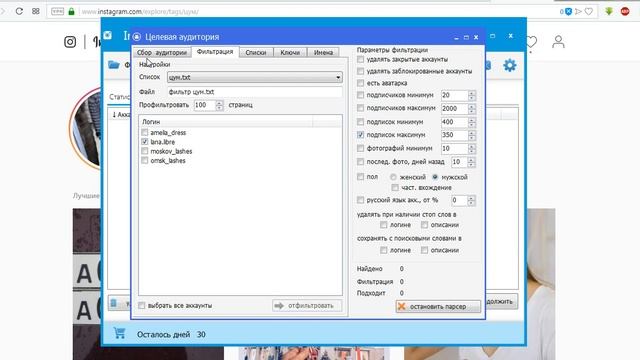The height and width of the screenshot is (360, 640).
Task: Click подписчиков максимум value 2000 field
Action: (x=454, y=109)
